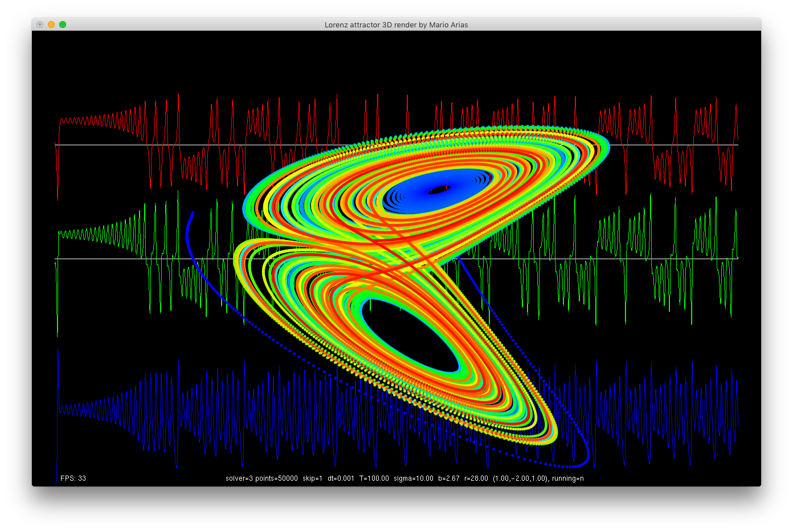
Task: Click the 'points=50000' status value
Action: [x=276, y=478]
